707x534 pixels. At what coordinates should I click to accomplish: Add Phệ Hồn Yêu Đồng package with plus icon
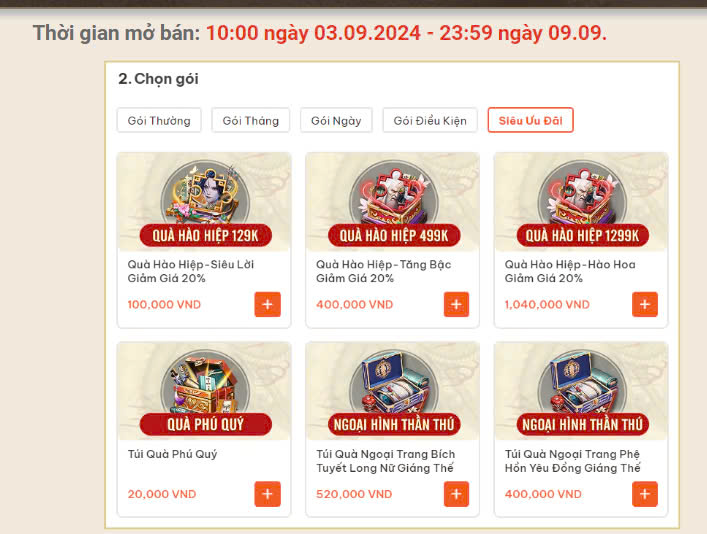pos(645,494)
